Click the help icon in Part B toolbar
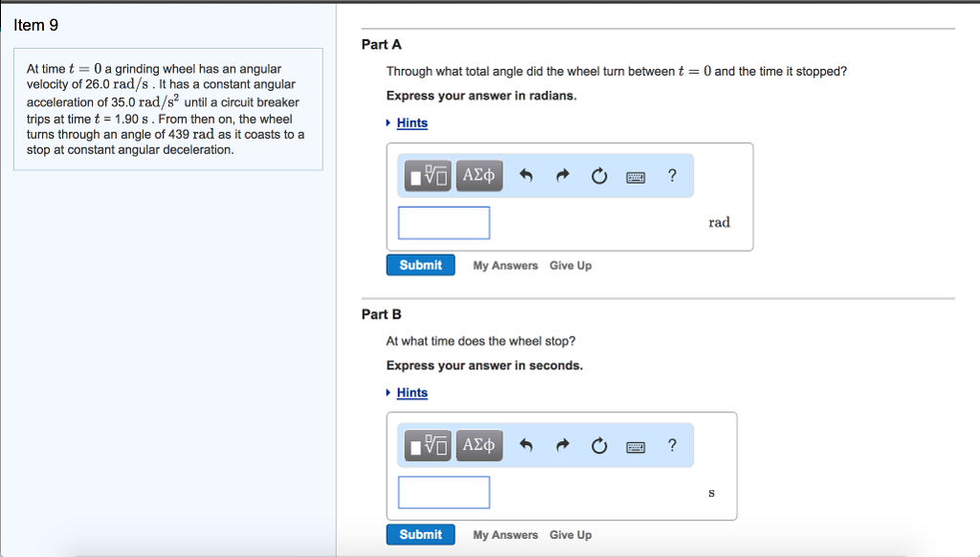980x557 pixels. (672, 445)
